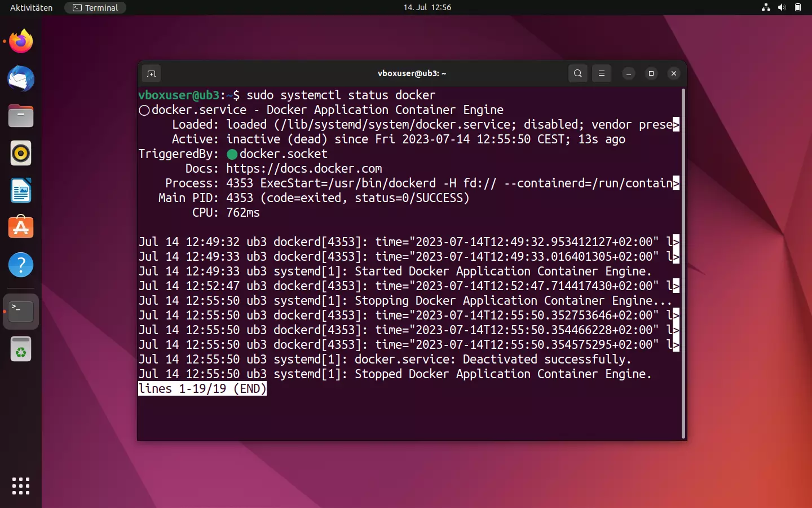812x508 pixels.
Task: Open the terminal search function
Action: click(577, 73)
